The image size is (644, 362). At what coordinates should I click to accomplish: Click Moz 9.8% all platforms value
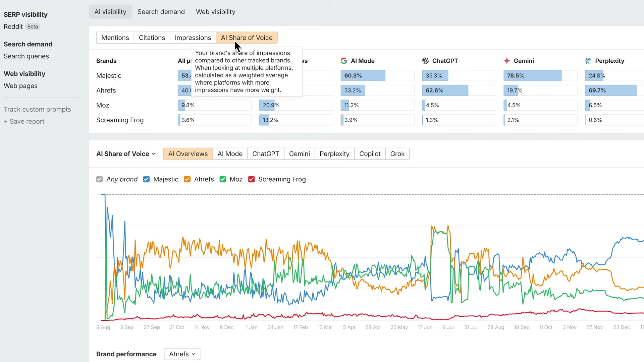click(x=188, y=105)
